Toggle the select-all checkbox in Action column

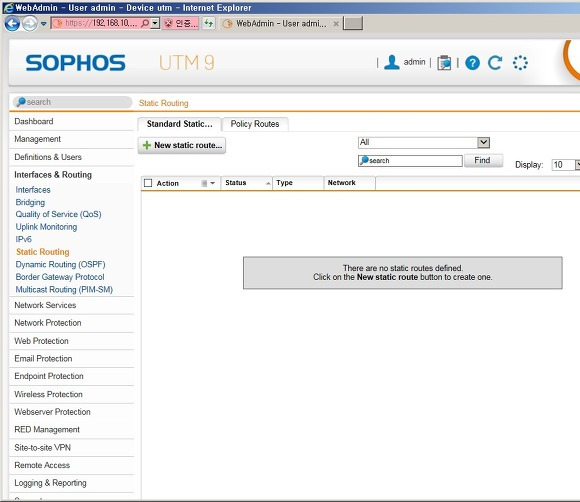[x=148, y=183]
